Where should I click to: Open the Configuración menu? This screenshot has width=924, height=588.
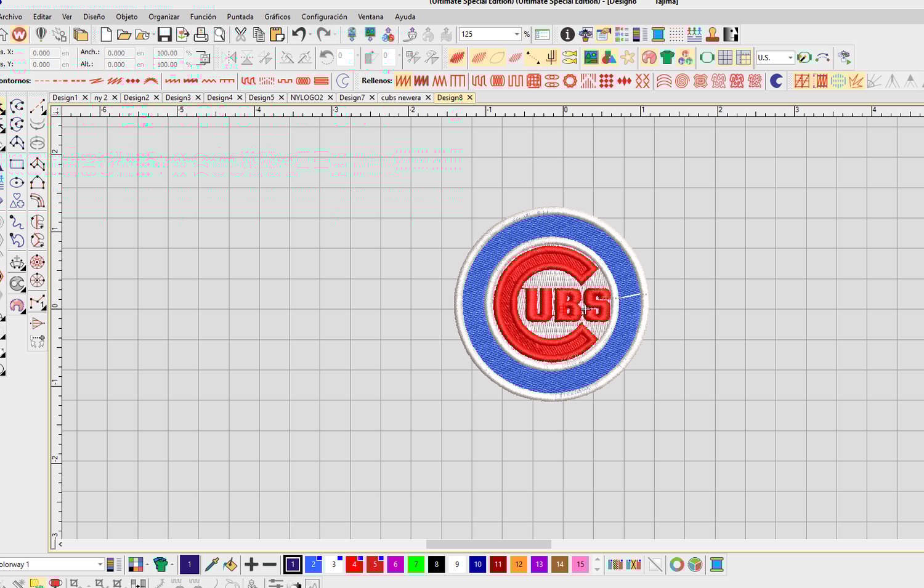[324, 17]
